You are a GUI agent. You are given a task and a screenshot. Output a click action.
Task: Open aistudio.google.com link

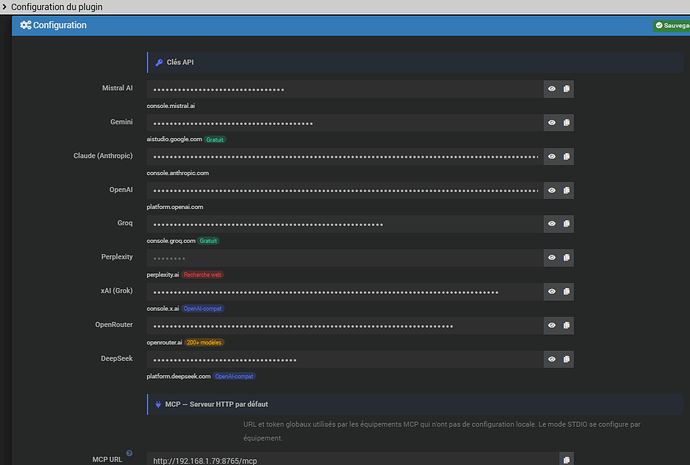(x=174, y=139)
